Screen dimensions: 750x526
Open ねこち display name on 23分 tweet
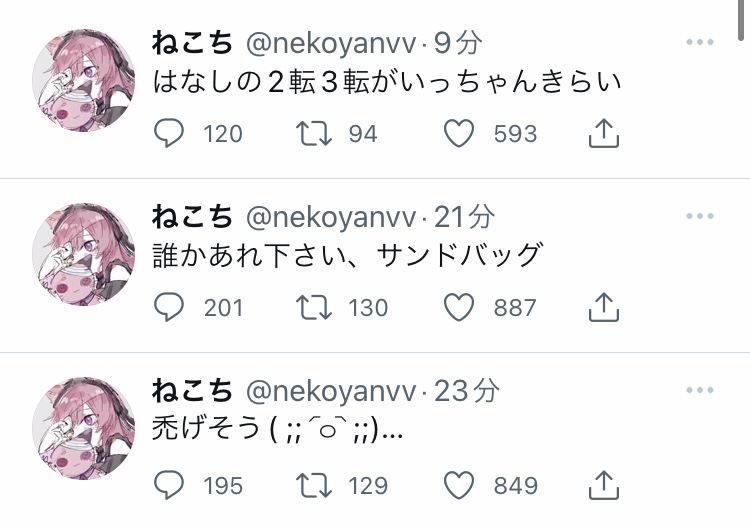click(192, 392)
